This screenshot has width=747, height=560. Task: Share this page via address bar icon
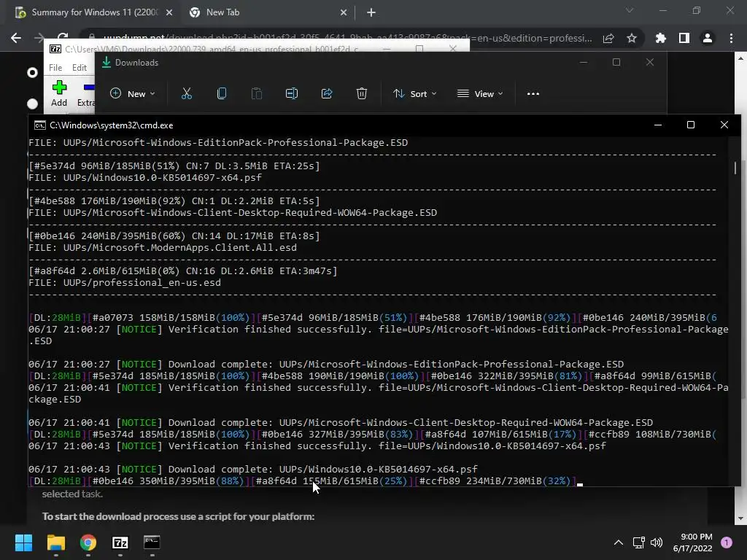pyautogui.click(x=608, y=38)
